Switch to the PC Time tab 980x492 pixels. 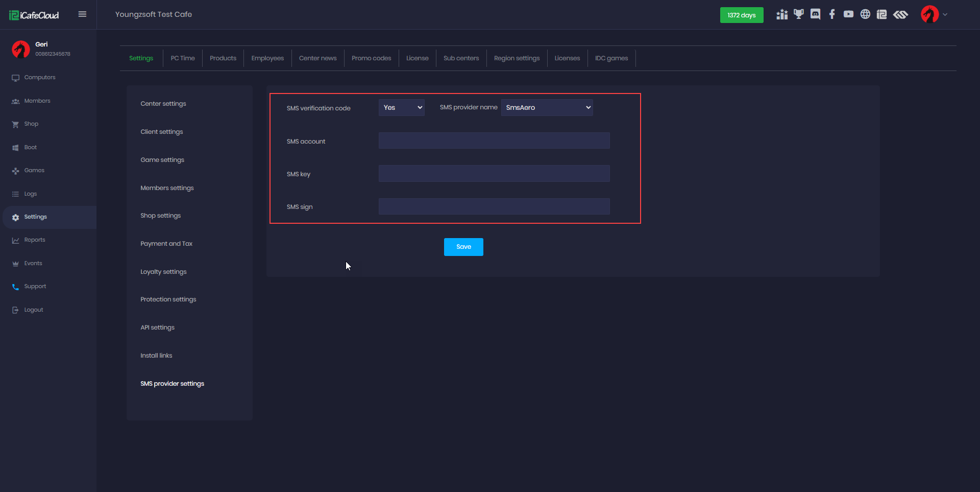[x=183, y=58]
